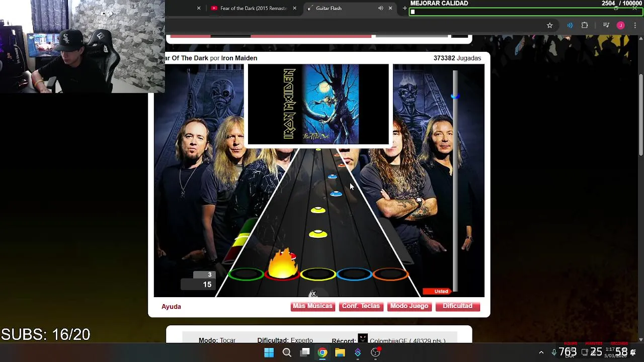Click the Modo Juego button
The width and height of the screenshot is (644, 362).
(x=409, y=306)
